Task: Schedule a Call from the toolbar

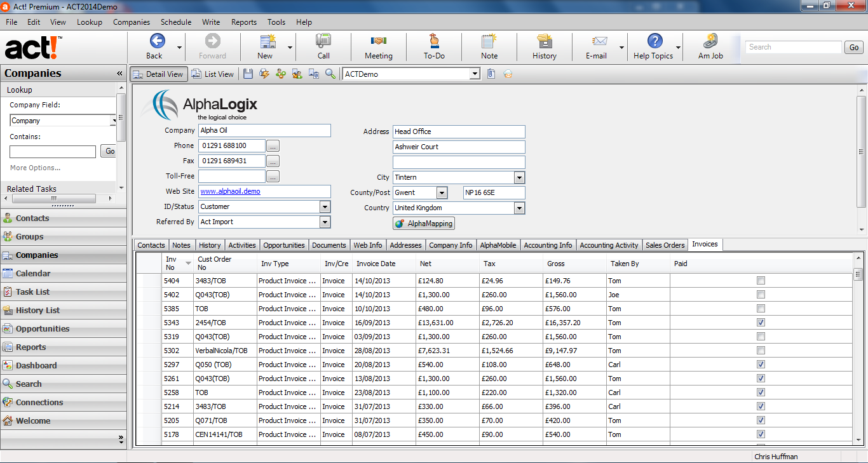Action: tap(323, 46)
